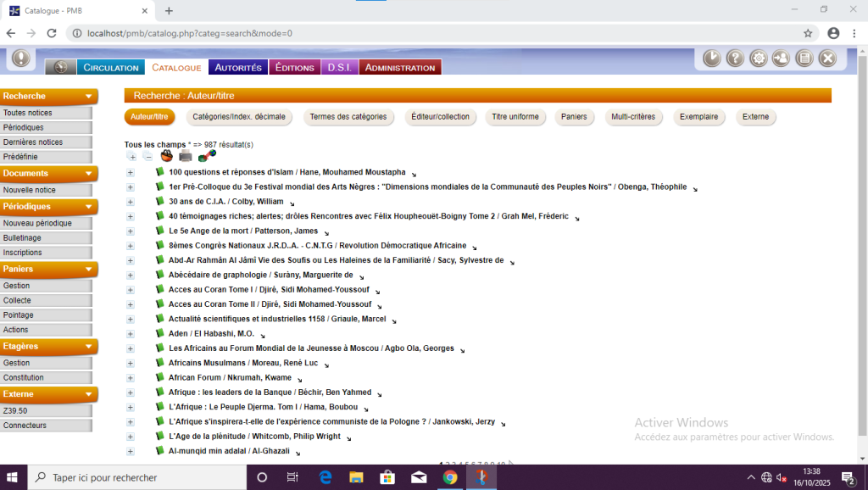Image resolution: width=868 pixels, height=490 pixels.
Task: Expand all records with the plus icon
Action: click(131, 157)
